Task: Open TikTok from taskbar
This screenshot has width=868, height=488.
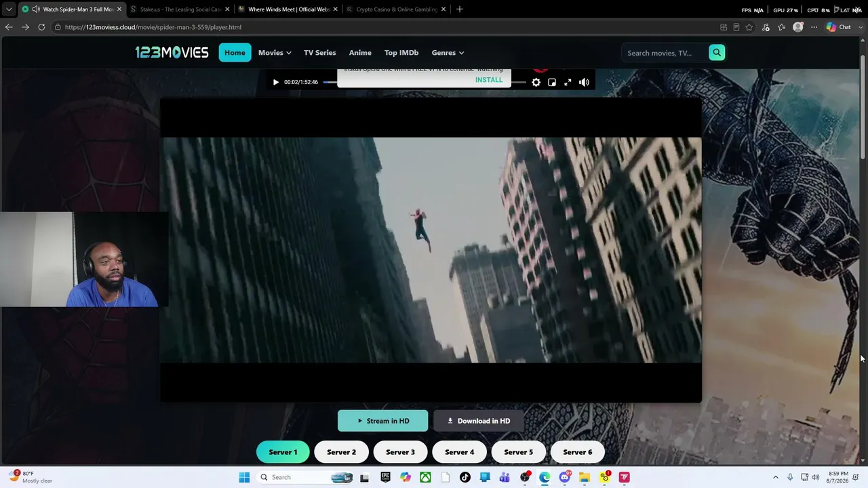Action: click(465, 477)
